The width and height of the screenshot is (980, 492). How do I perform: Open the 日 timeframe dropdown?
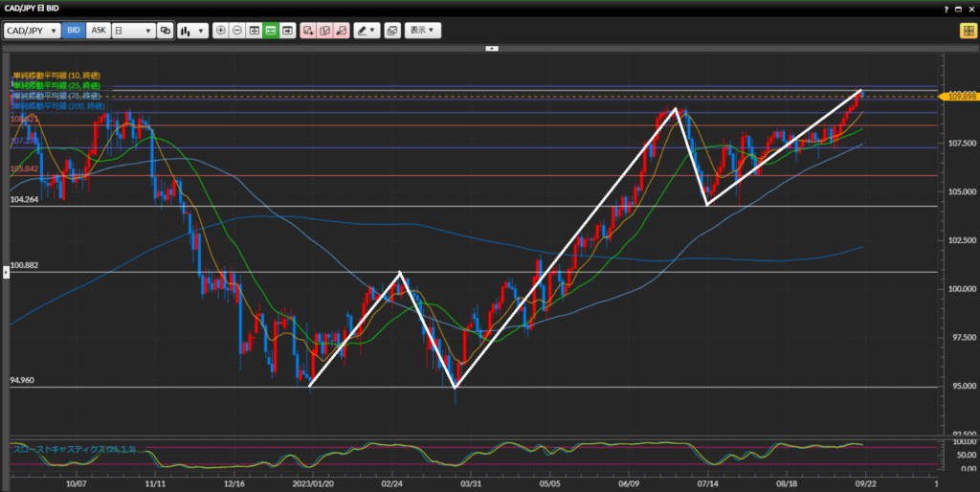click(133, 31)
